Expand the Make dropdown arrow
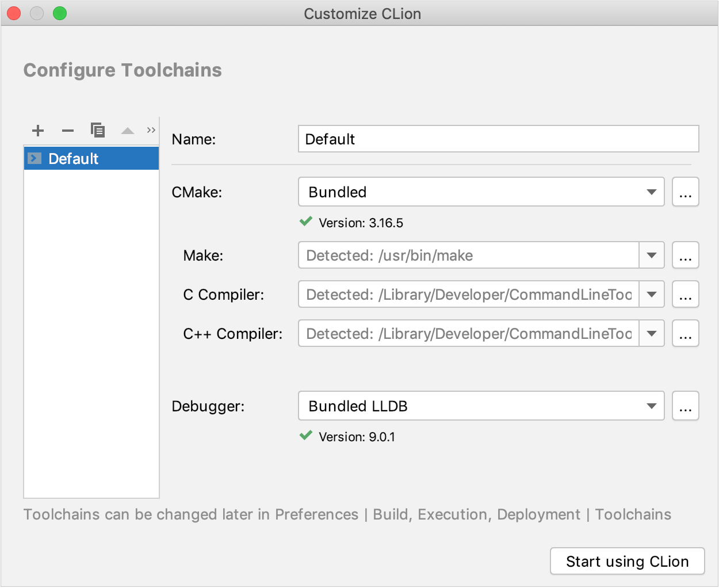 tap(652, 255)
